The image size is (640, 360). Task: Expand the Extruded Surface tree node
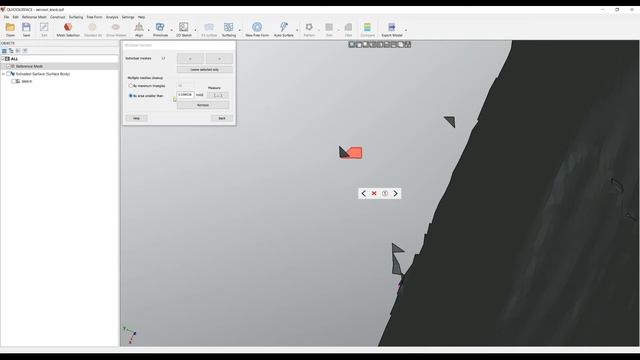pyautogui.click(x=4, y=74)
